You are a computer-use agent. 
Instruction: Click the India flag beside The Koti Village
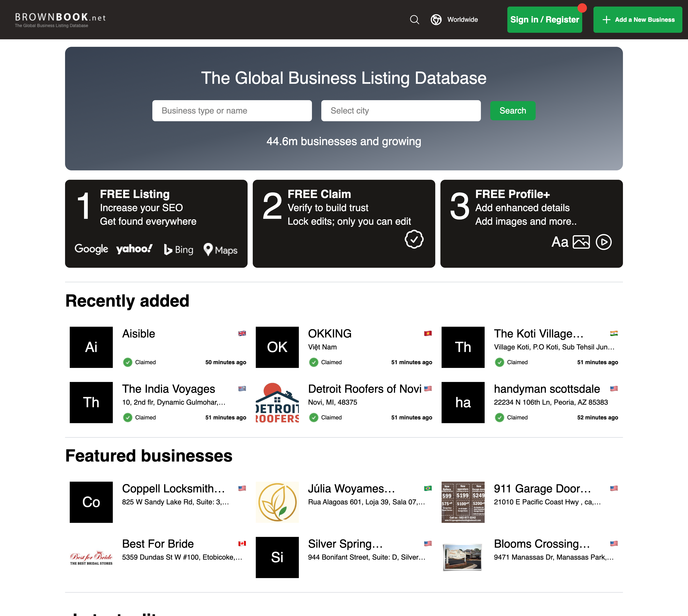(614, 333)
